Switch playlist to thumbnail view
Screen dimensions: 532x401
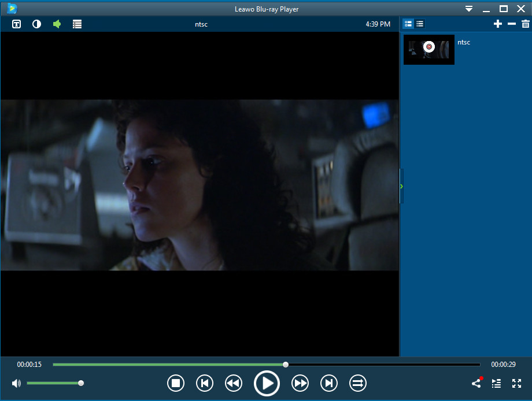point(408,24)
